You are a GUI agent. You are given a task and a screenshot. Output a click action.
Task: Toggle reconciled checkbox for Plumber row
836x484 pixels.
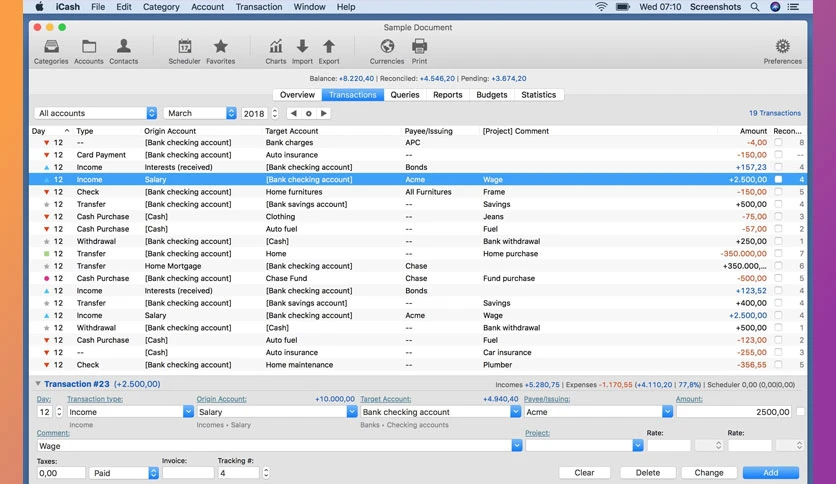pyautogui.click(x=778, y=365)
